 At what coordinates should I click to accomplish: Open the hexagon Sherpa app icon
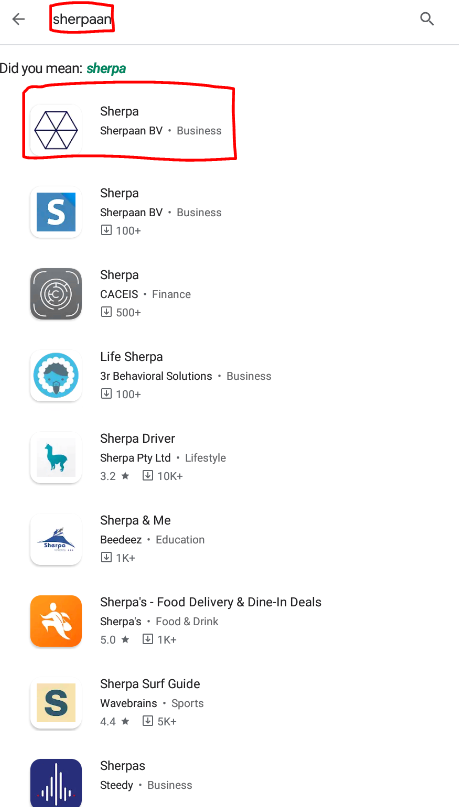pos(56,130)
